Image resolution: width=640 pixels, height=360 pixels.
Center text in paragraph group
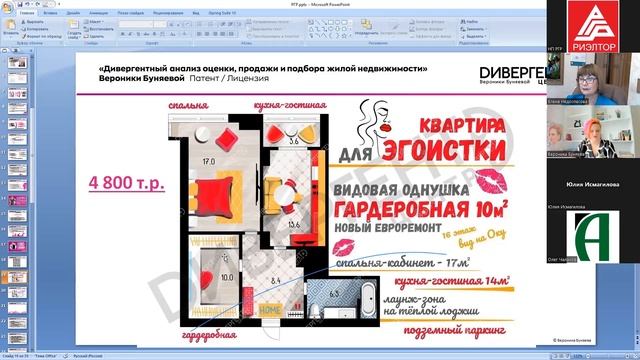pyautogui.click(x=207, y=34)
